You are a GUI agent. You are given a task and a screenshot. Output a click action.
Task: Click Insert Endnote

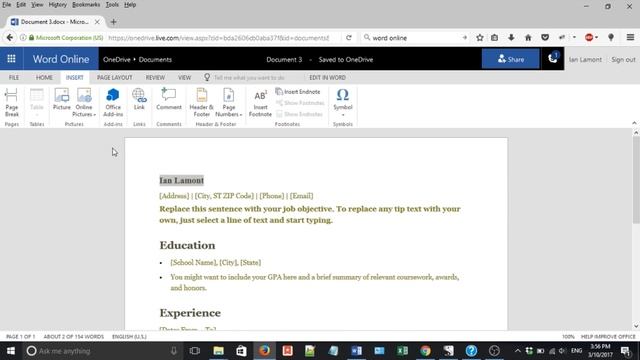pyautogui.click(x=298, y=92)
